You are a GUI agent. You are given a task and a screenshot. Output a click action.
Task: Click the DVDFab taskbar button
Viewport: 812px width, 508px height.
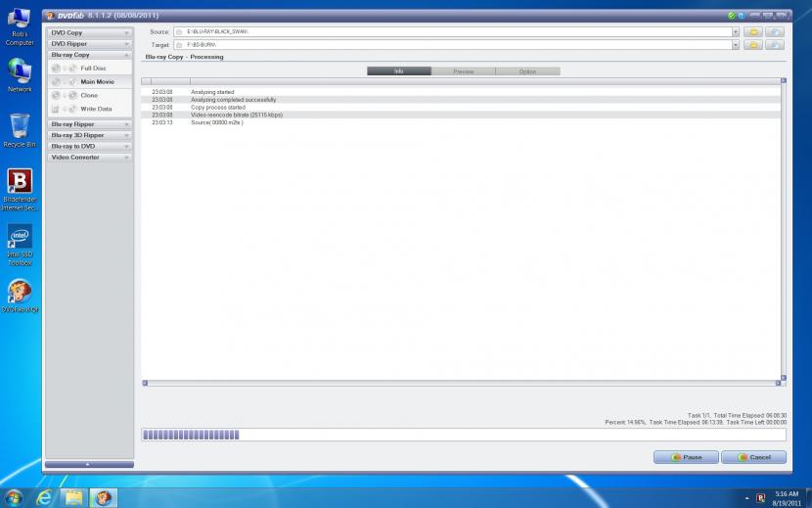(104, 497)
